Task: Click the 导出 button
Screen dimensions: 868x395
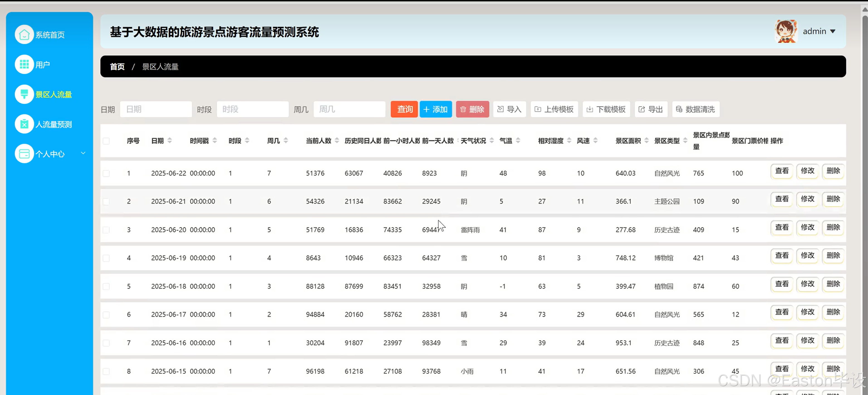Action: pyautogui.click(x=651, y=109)
